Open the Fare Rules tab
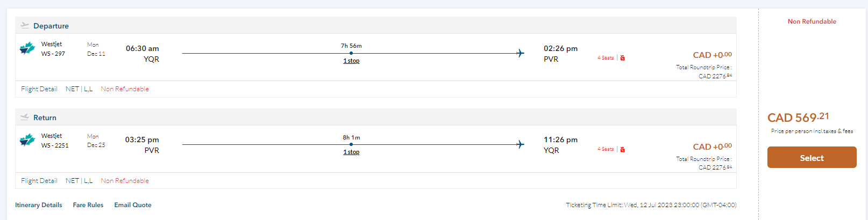The width and height of the screenshot is (868, 220). (x=88, y=205)
